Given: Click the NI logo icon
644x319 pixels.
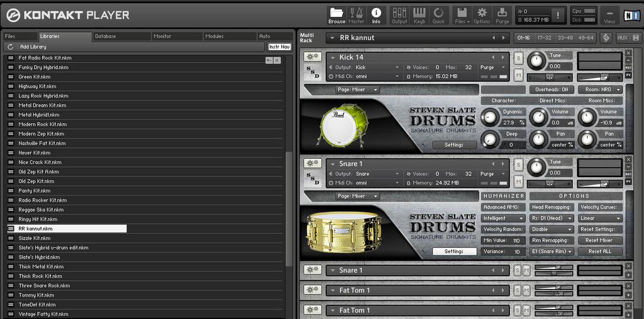Looking at the screenshot, I should pos(631,16).
